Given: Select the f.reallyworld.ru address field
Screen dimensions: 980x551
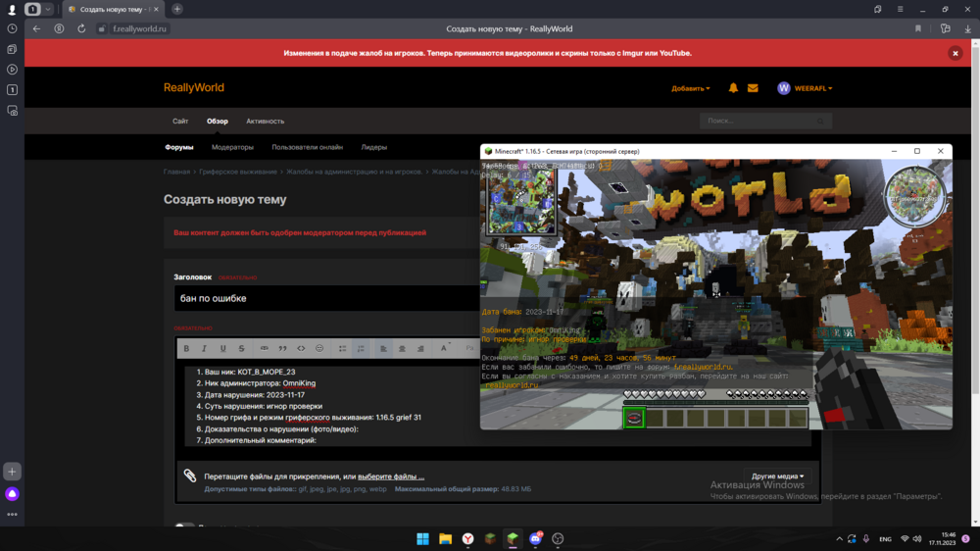Looking at the screenshot, I should tap(139, 28).
